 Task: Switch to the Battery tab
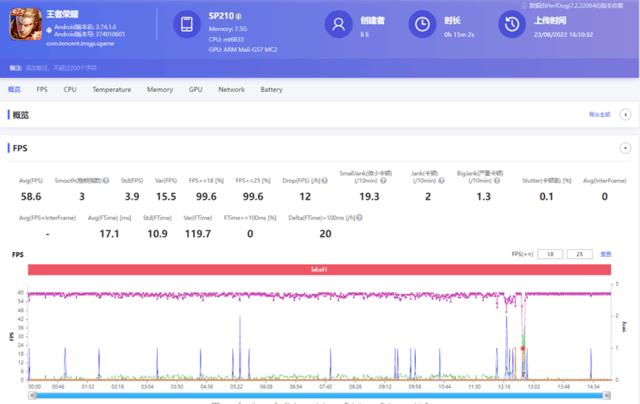[271, 90]
